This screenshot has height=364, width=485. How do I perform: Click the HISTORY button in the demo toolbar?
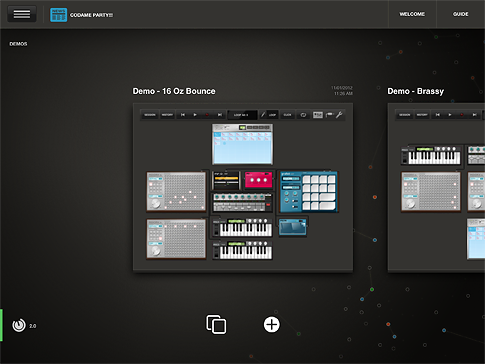[x=167, y=115]
